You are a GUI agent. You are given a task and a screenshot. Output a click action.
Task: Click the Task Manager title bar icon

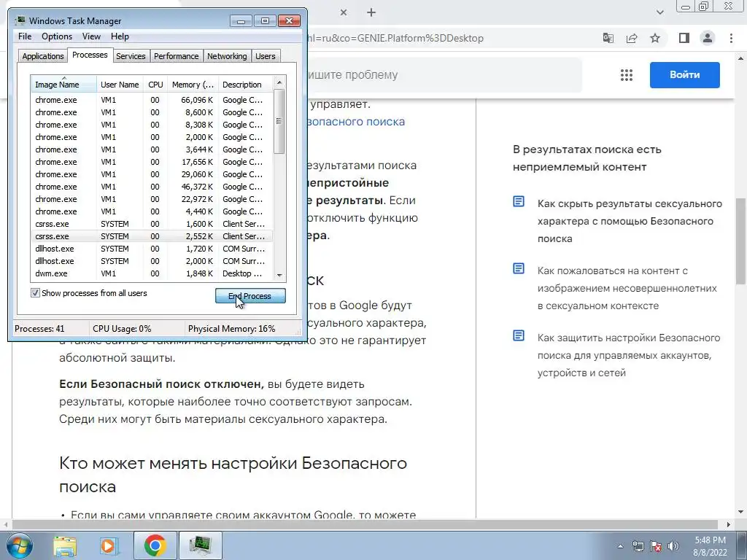(20, 20)
